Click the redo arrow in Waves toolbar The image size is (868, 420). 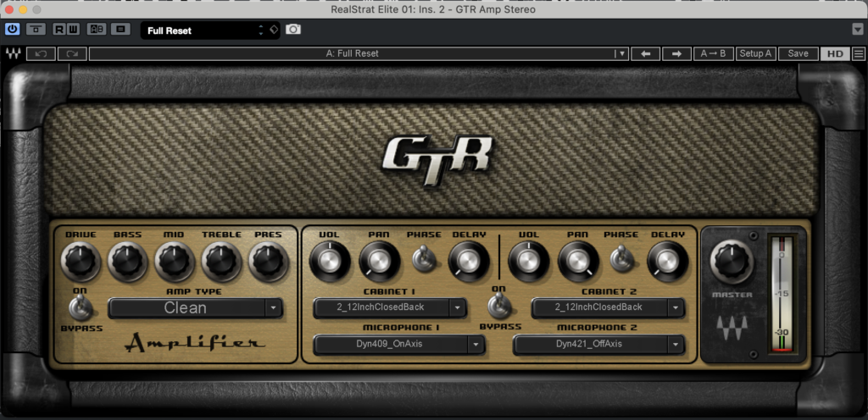pyautogui.click(x=72, y=53)
